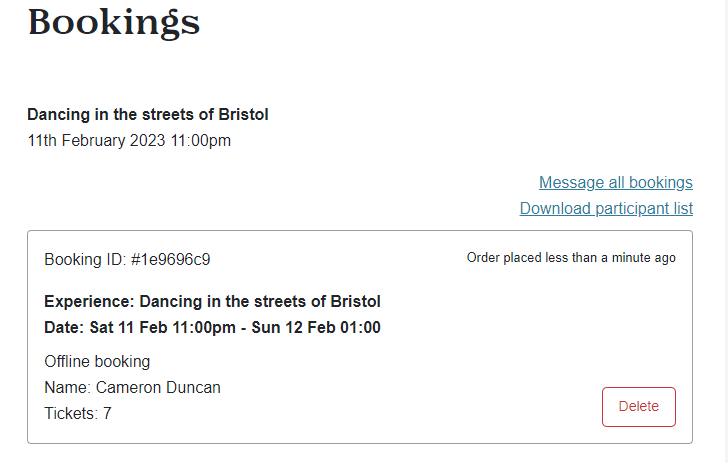The image size is (728, 463).
Task: Select the ticket count 7
Action: click(107, 413)
